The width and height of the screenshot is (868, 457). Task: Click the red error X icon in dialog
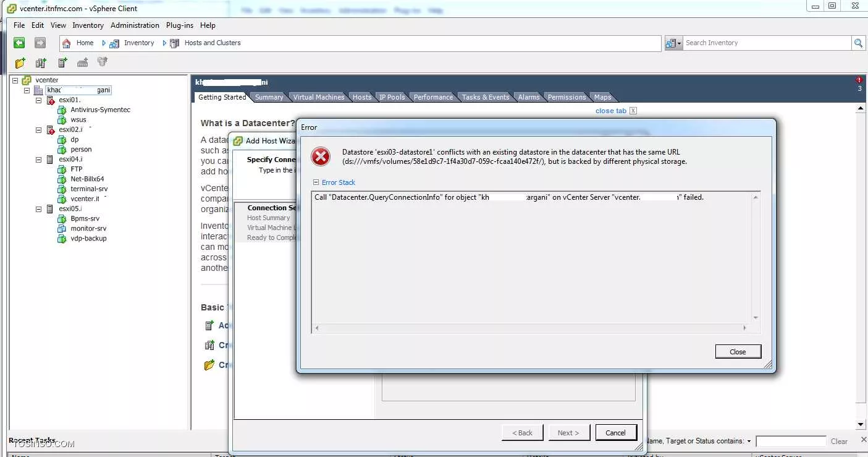coord(321,156)
